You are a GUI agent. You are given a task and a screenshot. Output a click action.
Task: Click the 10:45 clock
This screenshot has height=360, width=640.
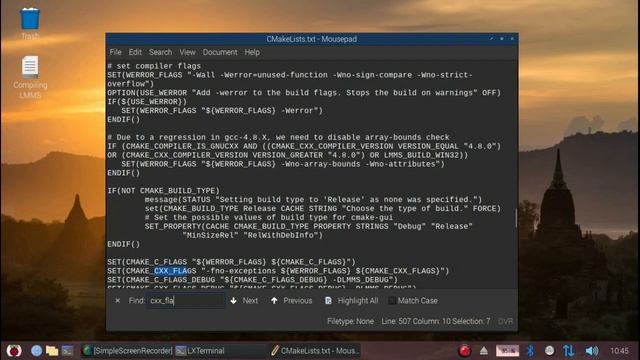coord(619,351)
